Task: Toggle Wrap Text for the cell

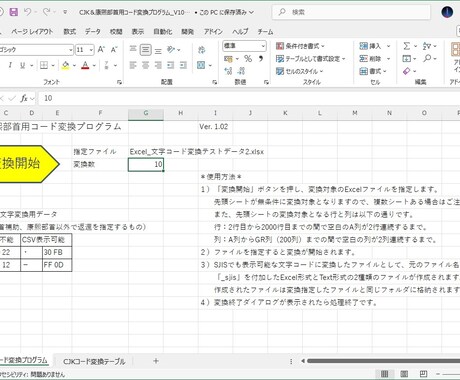Action: (x=201, y=50)
